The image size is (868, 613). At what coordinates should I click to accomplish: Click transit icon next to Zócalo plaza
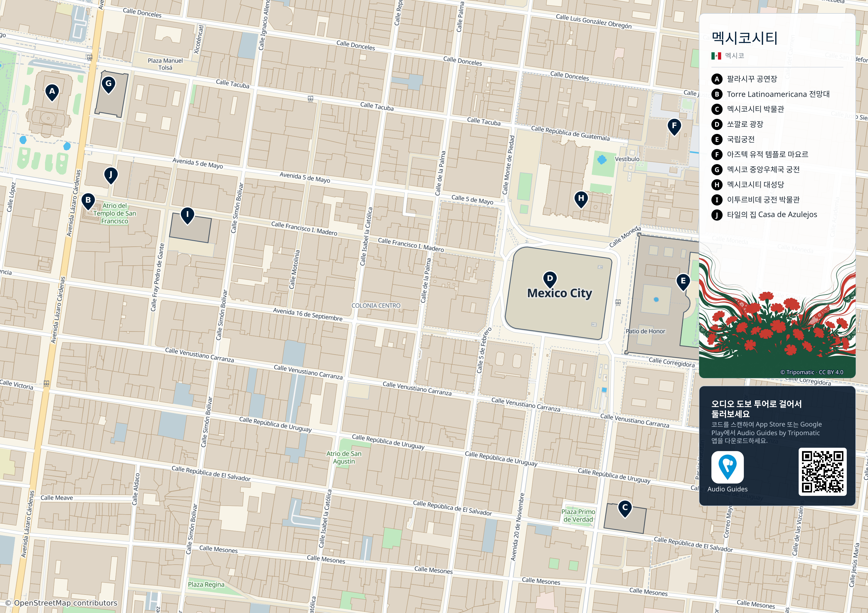tap(618, 303)
